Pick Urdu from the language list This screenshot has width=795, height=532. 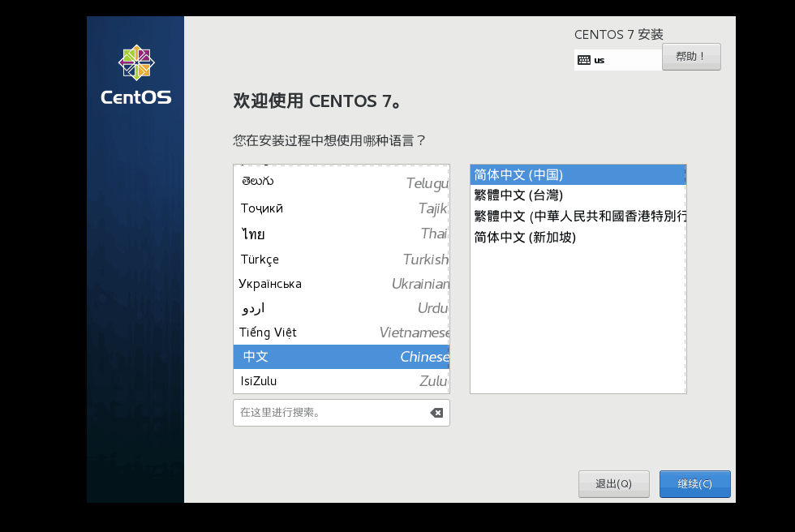342,308
